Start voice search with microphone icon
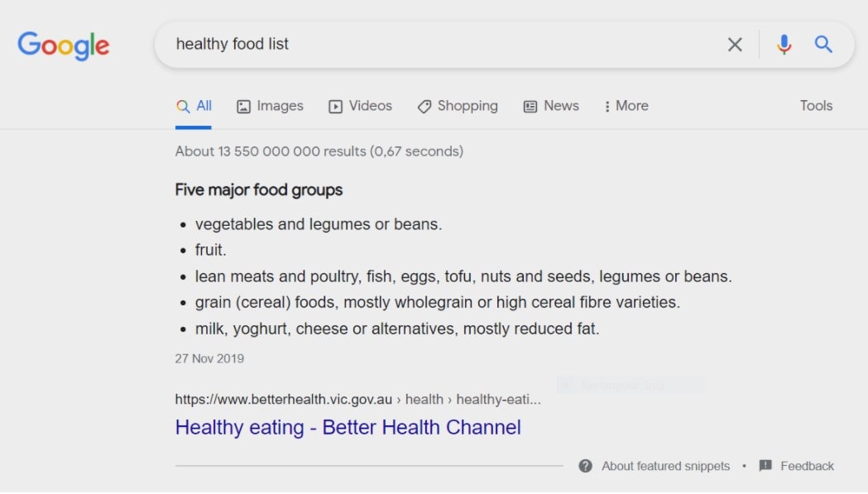 (x=784, y=45)
